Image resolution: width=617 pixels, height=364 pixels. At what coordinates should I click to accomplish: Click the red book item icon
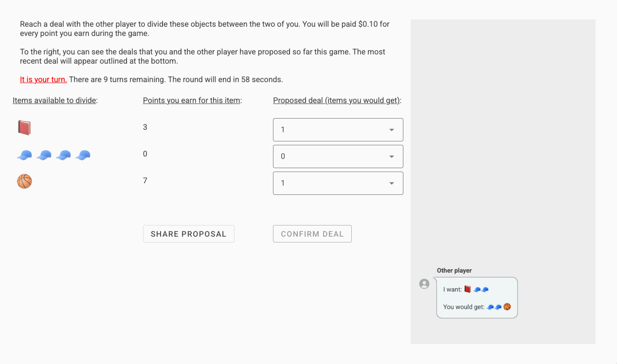coord(24,128)
